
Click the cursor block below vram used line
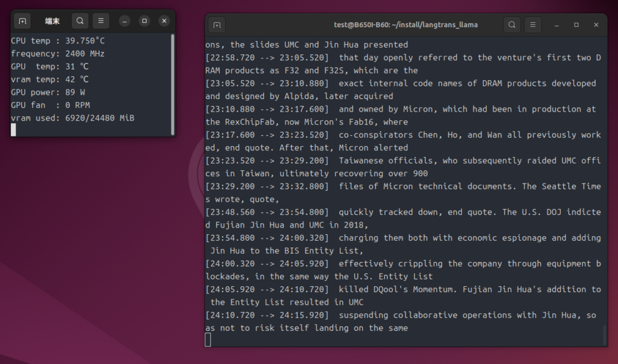(13, 130)
